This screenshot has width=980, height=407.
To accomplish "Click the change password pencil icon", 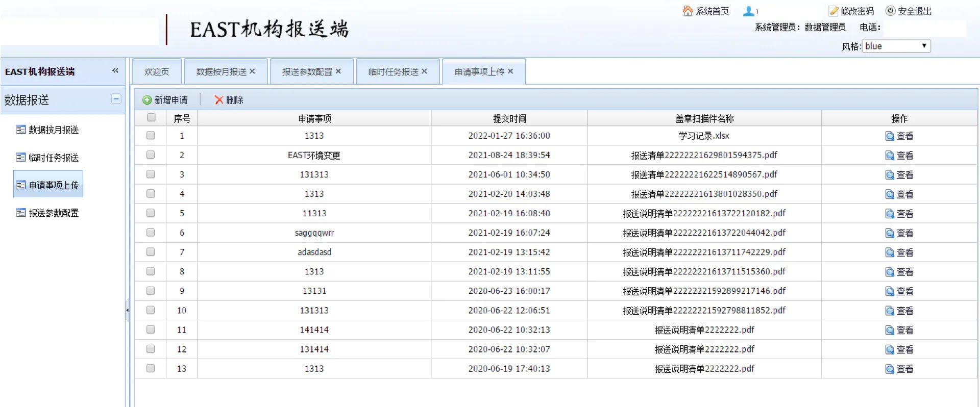I will click(834, 11).
